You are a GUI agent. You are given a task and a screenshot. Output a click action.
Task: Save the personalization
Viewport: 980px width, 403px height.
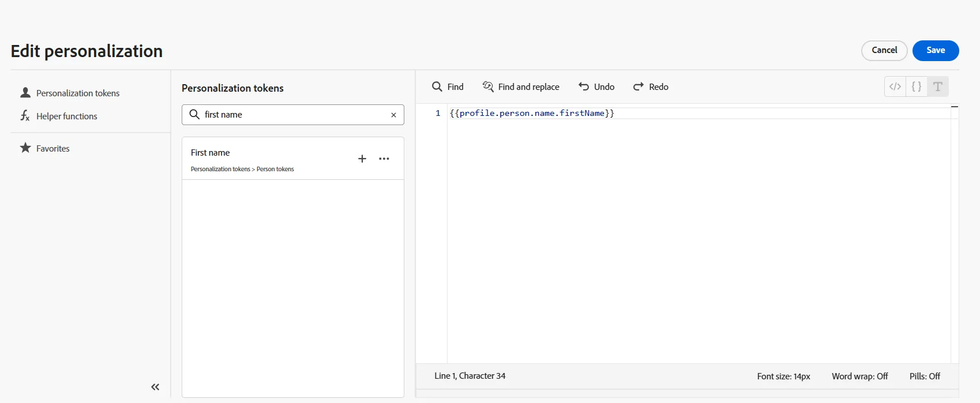936,50
